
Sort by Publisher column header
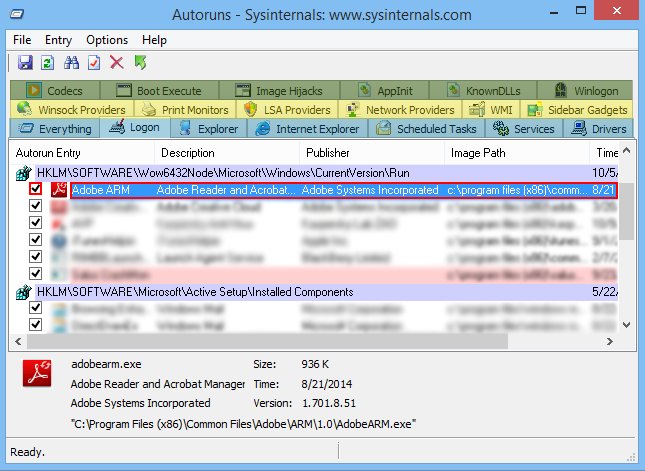[x=372, y=153]
